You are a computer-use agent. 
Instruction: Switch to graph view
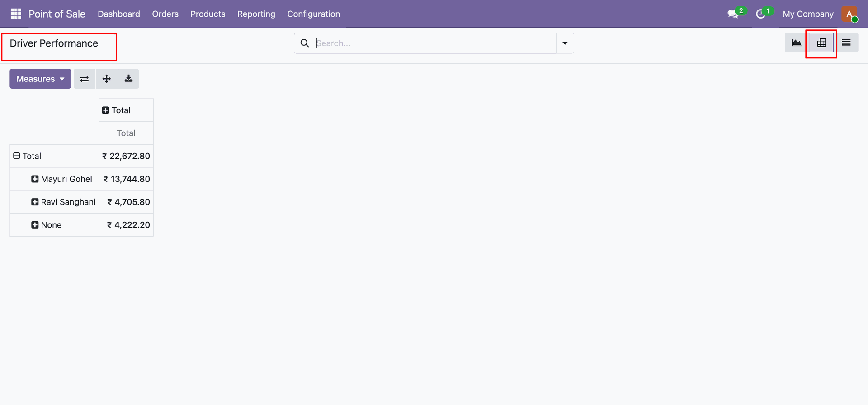(797, 43)
